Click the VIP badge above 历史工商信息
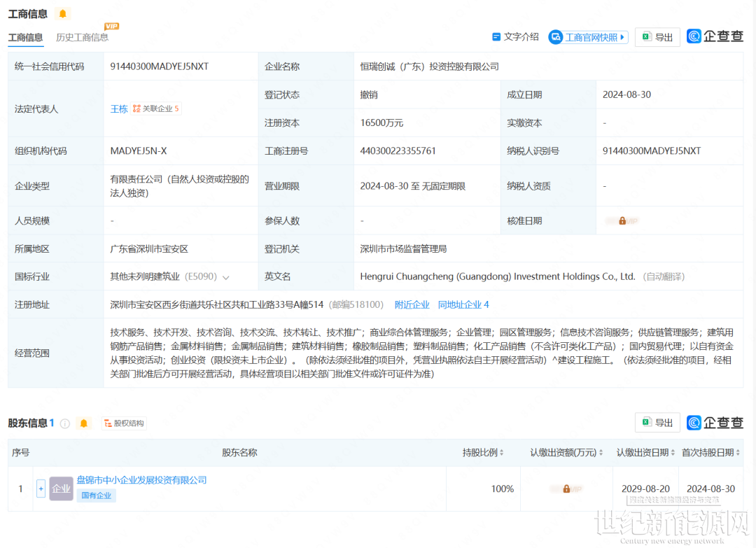This screenshot has width=756, height=548. click(x=111, y=26)
